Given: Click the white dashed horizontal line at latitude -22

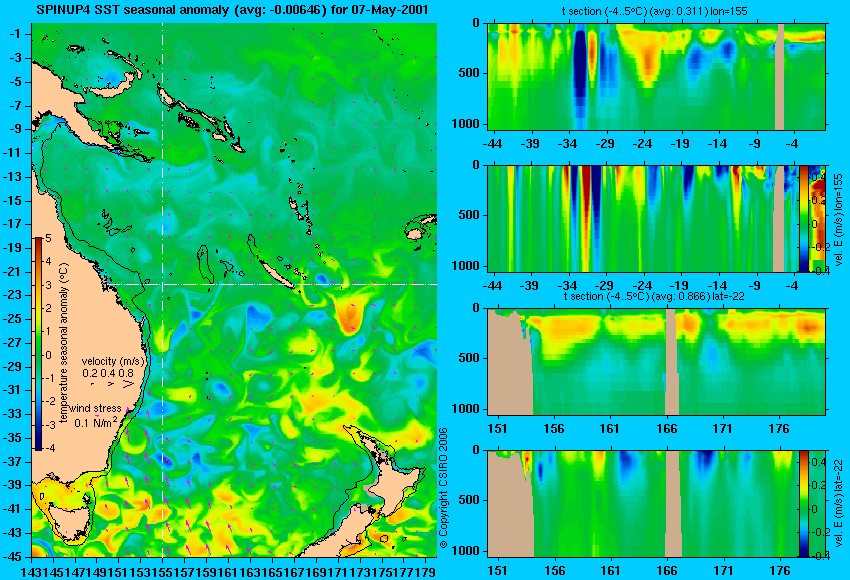Looking at the screenshot, I should [271, 284].
